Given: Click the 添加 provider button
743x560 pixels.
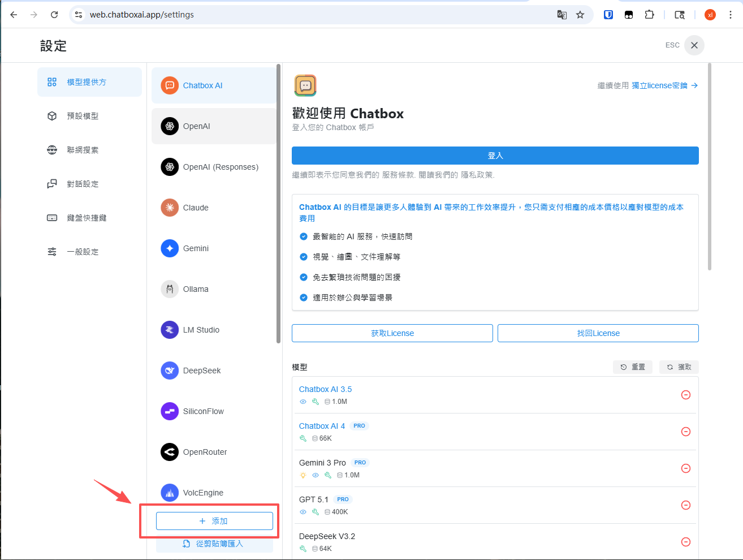Looking at the screenshot, I should click(x=214, y=521).
